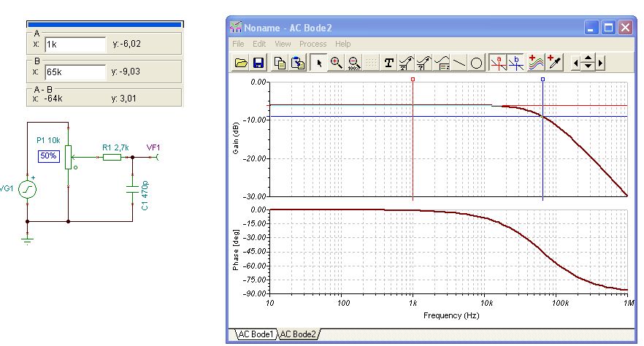Reset zoom to 100% with the magnifier
The width and height of the screenshot is (644, 346).
(353, 63)
